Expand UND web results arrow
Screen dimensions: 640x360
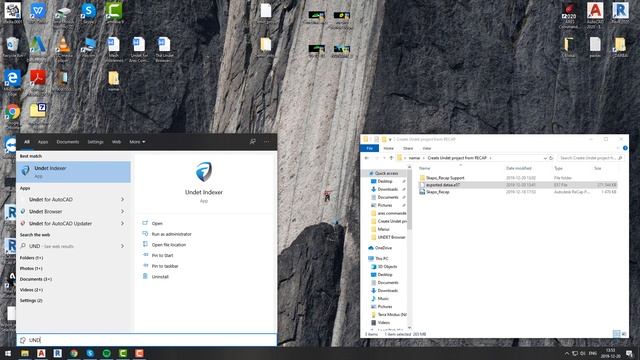122,246
